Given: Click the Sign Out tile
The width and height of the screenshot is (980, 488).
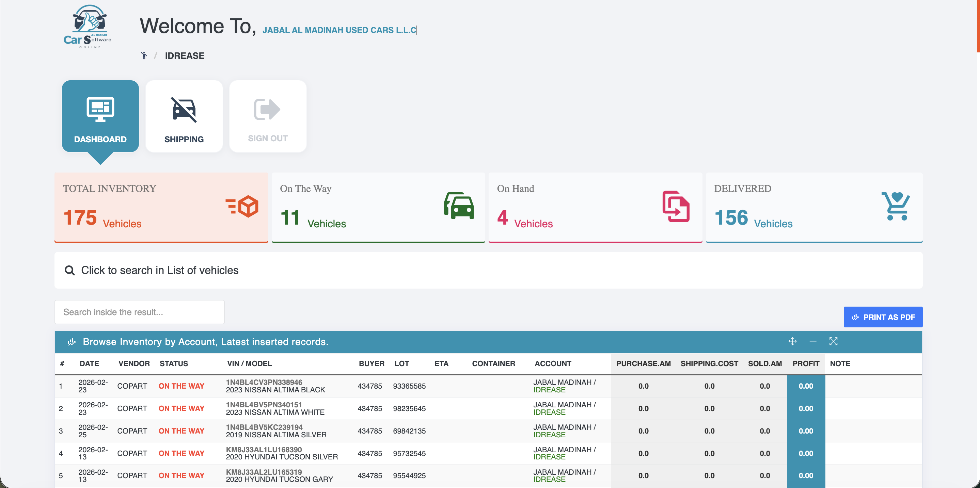Looking at the screenshot, I should tap(268, 116).
